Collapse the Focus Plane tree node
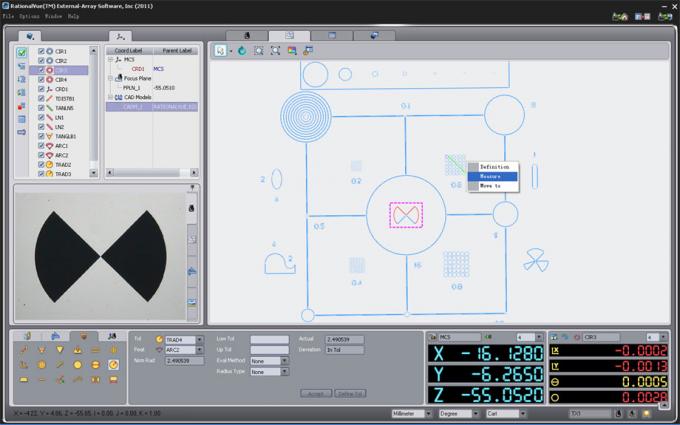 111,78
